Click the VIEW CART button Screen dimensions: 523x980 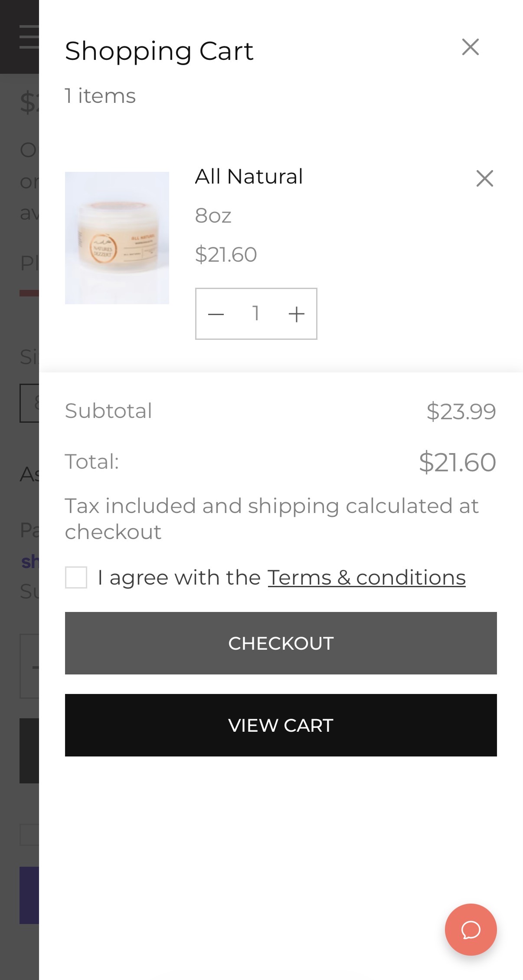(281, 726)
